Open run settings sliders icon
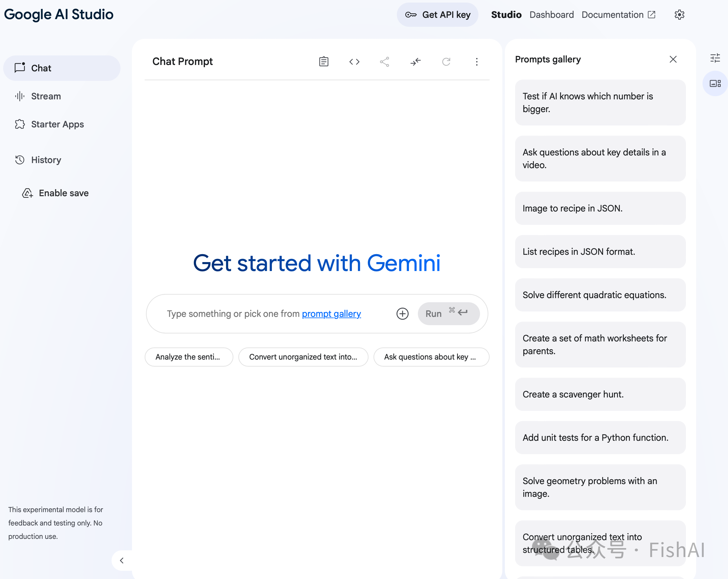The image size is (728, 579). (715, 58)
